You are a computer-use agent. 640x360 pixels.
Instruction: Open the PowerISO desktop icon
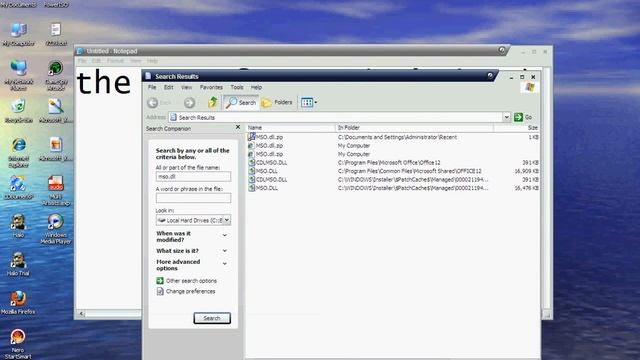coord(56,4)
